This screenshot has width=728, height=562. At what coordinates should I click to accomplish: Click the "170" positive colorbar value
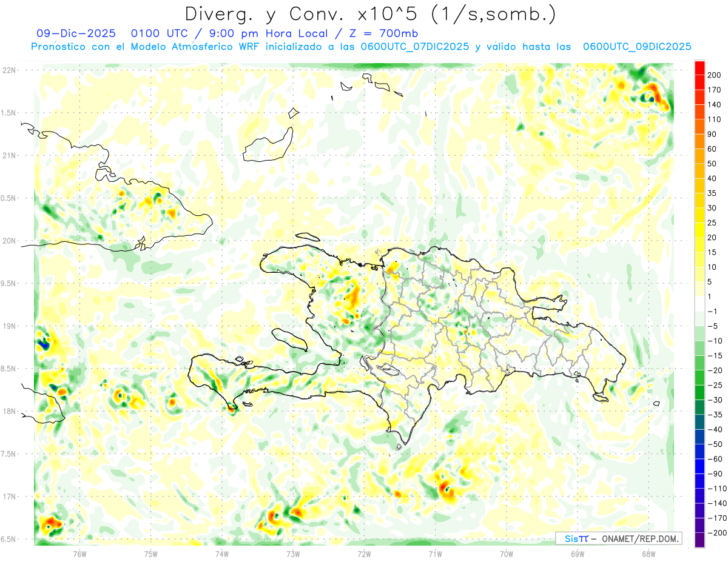click(715, 90)
